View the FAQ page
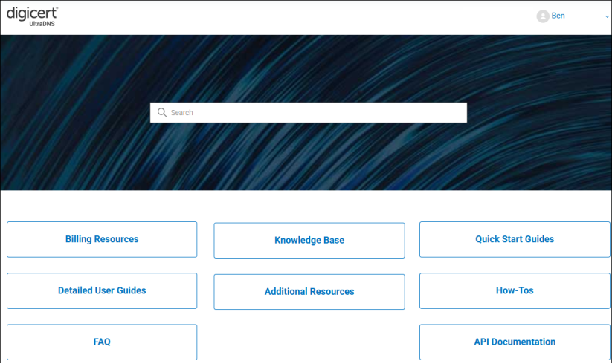The image size is (612, 364). click(x=102, y=342)
